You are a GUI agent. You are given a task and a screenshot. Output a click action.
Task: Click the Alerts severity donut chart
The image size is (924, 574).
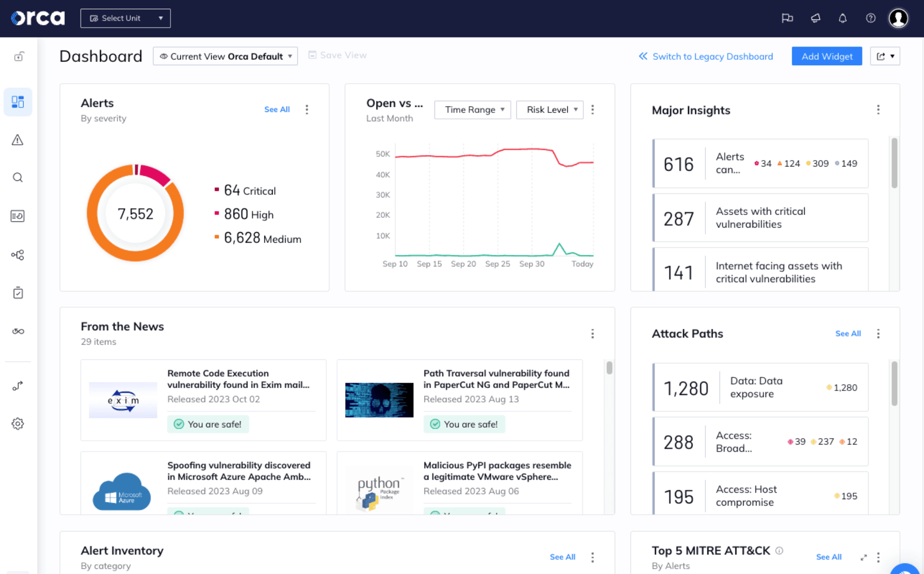click(x=135, y=213)
